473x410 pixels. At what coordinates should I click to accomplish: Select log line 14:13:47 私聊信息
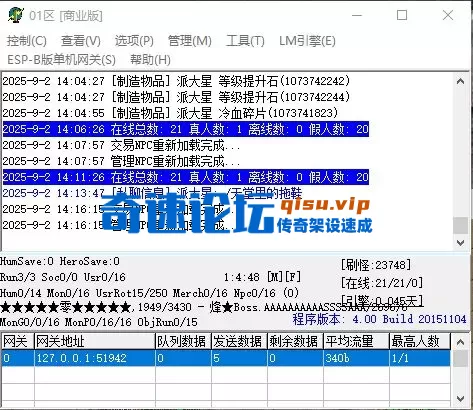[x=152, y=193]
